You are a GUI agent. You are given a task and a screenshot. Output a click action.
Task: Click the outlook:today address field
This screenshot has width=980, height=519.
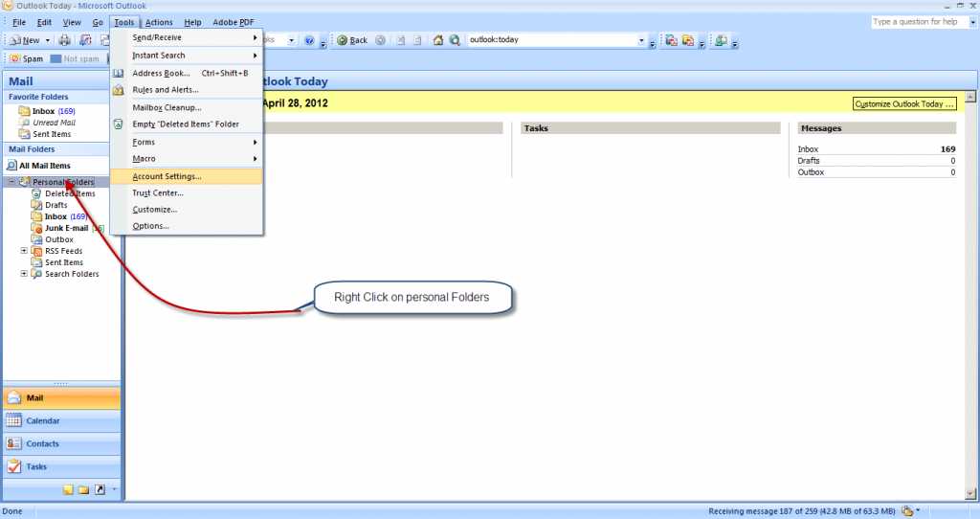click(x=552, y=40)
